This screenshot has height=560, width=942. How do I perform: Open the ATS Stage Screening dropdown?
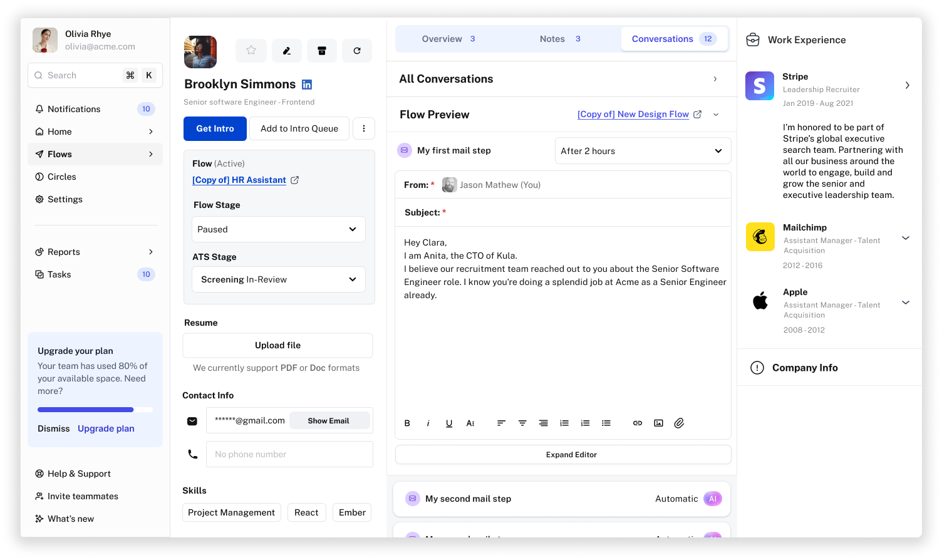point(278,279)
